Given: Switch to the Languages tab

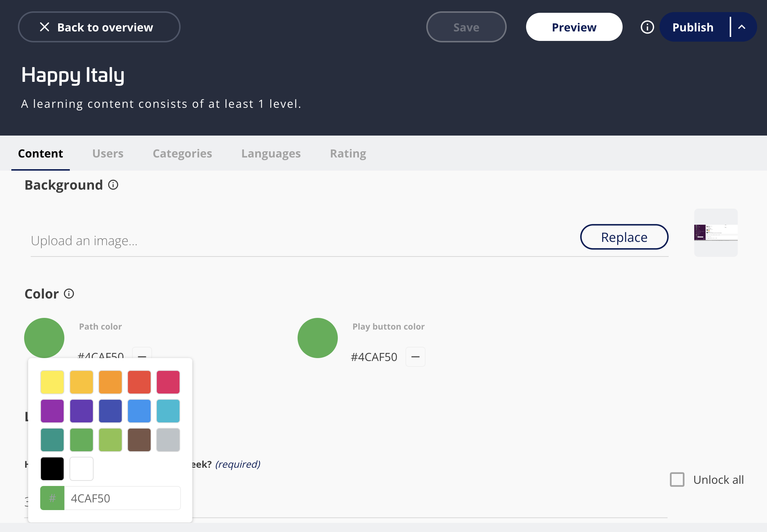Looking at the screenshot, I should [x=271, y=153].
